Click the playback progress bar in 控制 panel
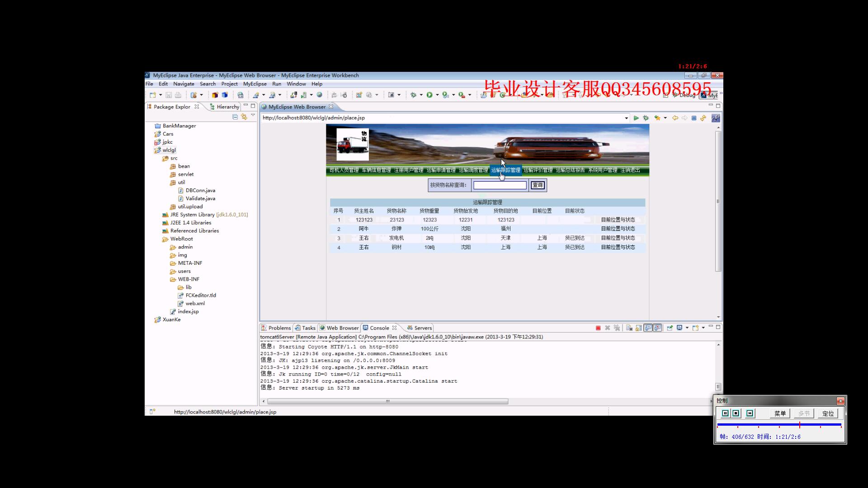Image resolution: width=868 pixels, height=488 pixels. point(779,425)
